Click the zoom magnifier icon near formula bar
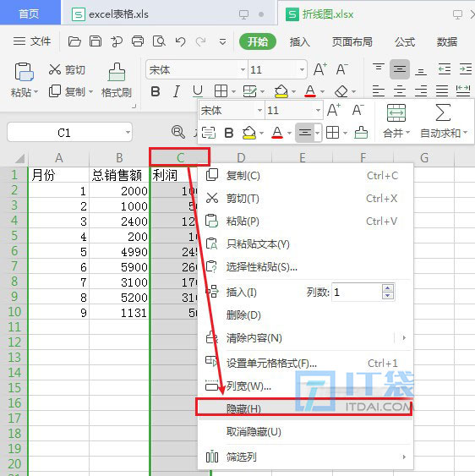Screen dimensions: 475x476 click(x=178, y=132)
